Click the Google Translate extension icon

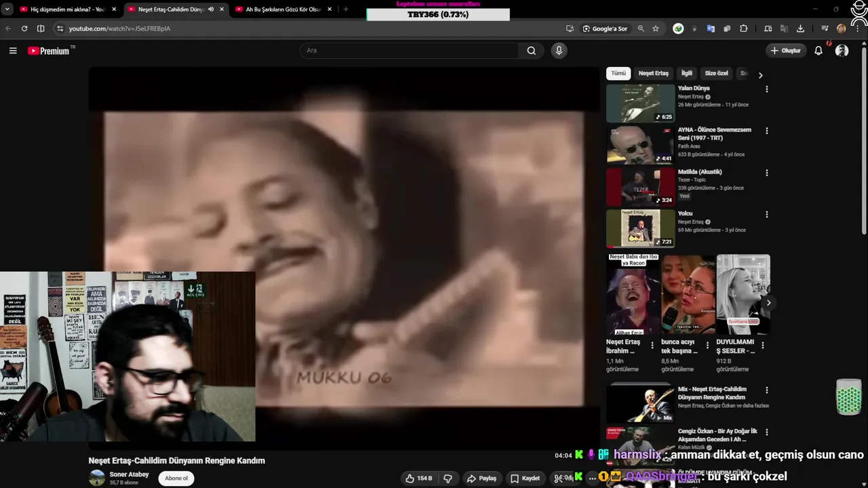(x=711, y=28)
